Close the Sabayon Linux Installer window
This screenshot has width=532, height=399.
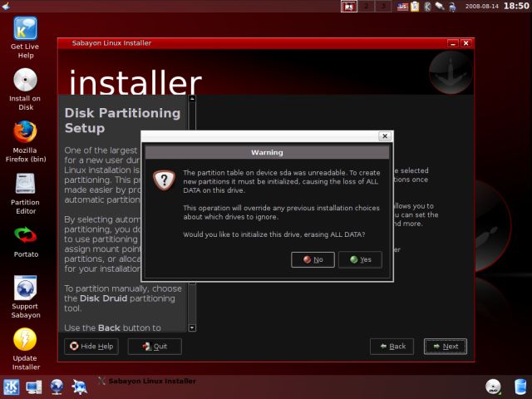(x=465, y=43)
